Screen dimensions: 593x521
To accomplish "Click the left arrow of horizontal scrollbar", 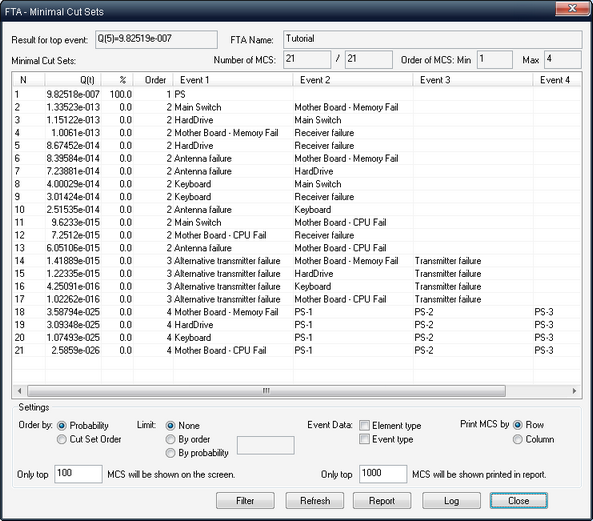I will click(19, 391).
